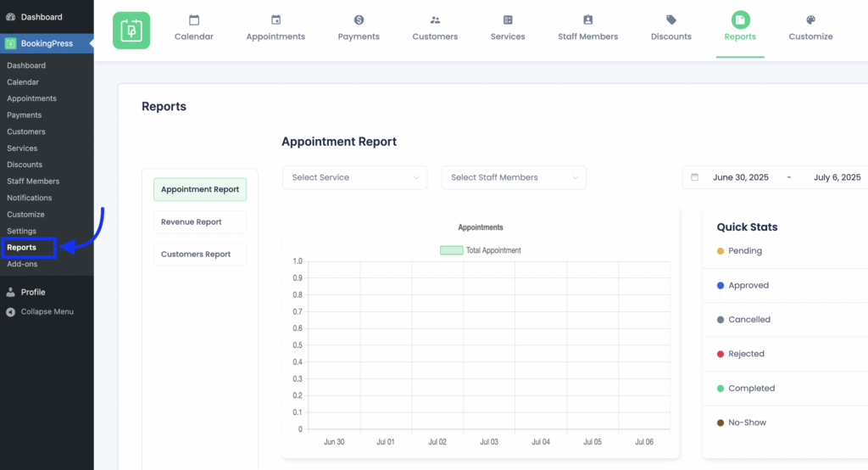
Task: Click the Customers people icon
Action: click(x=435, y=20)
